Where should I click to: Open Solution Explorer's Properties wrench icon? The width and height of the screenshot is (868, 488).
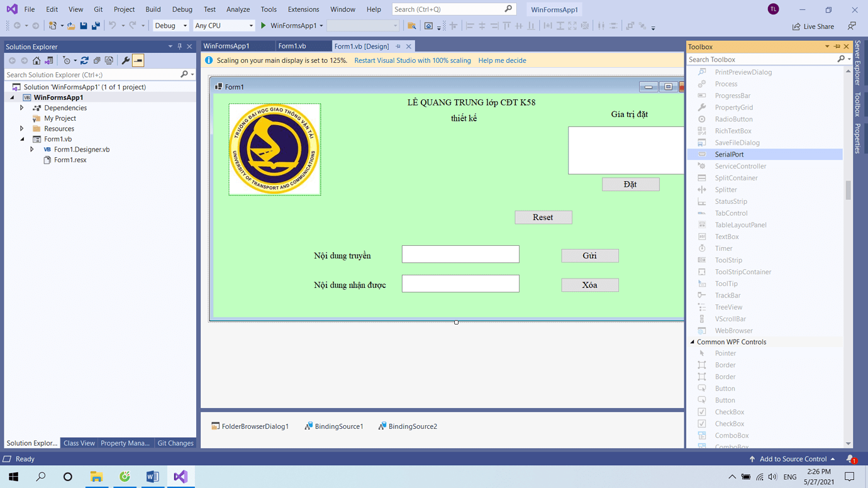point(126,60)
